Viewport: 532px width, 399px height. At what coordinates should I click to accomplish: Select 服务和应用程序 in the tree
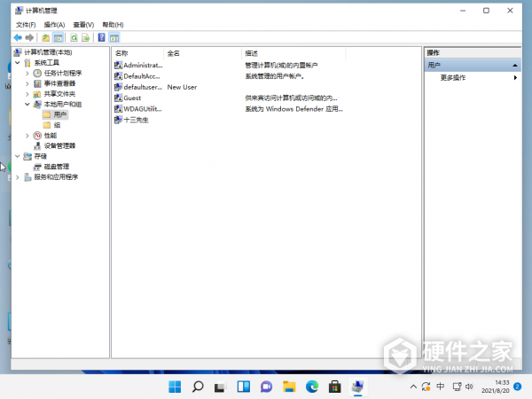click(56, 177)
